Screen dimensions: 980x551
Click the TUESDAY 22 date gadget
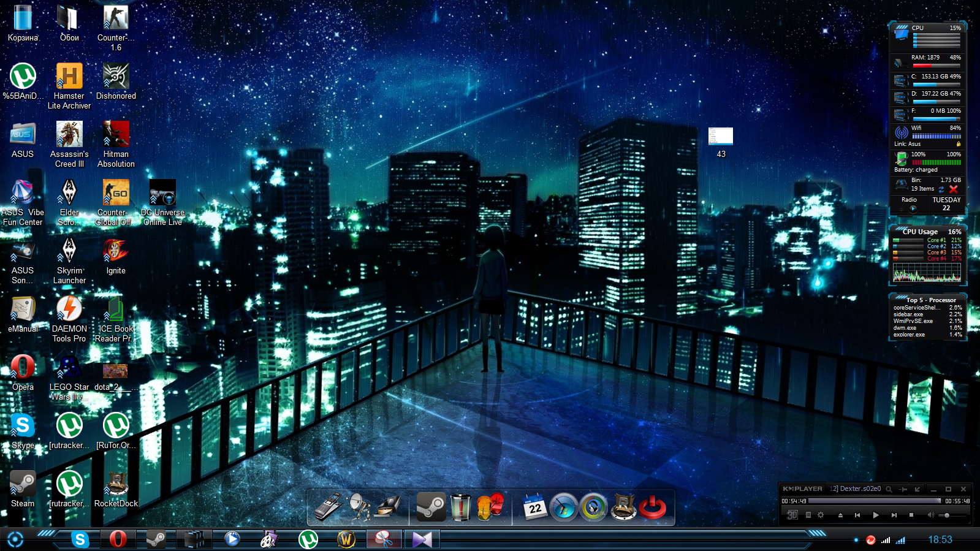point(946,204)
